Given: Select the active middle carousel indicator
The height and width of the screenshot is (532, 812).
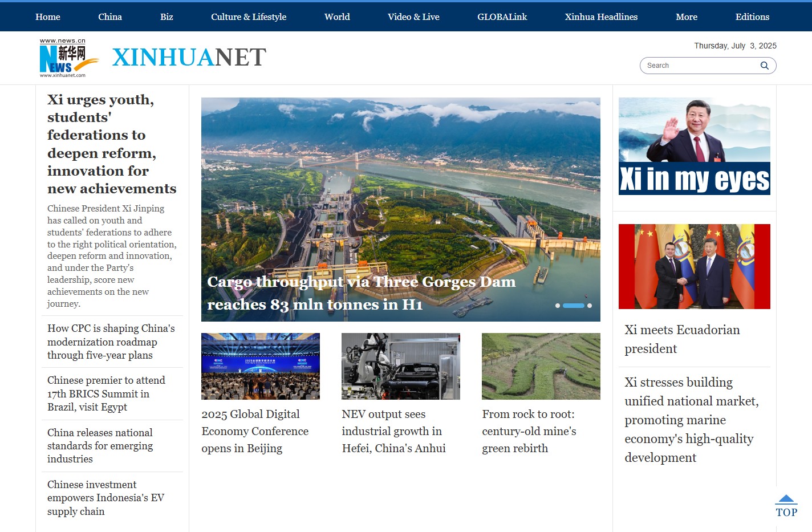Looking at the screenshot, I should point(574,306).
